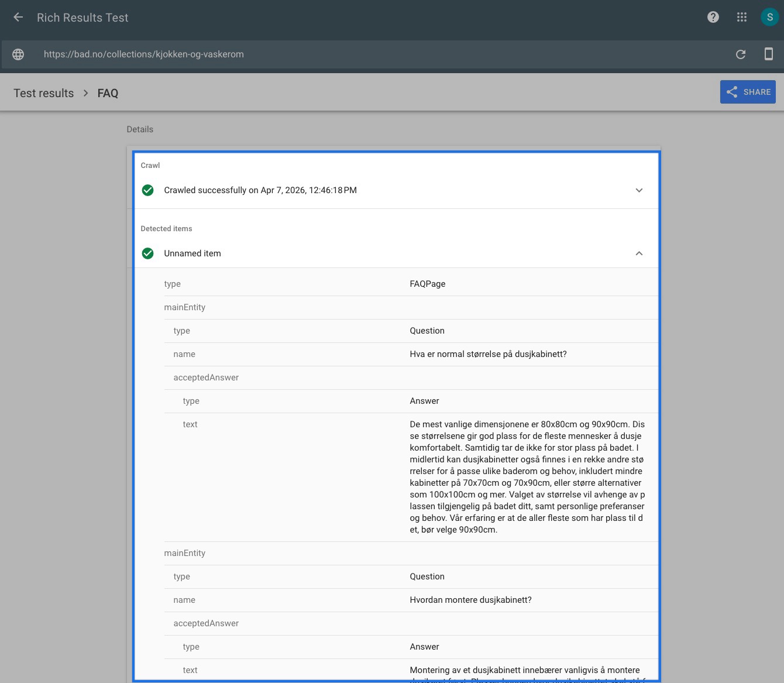Select the acceptedAnswer text about 80x80cm dimensions
The image size is (784, 683).
click(525, 477)
